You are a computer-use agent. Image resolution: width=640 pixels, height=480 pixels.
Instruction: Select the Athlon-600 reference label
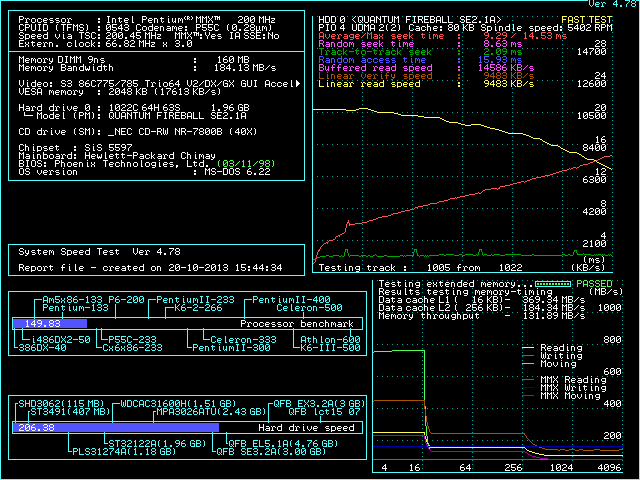click(331, 340)
